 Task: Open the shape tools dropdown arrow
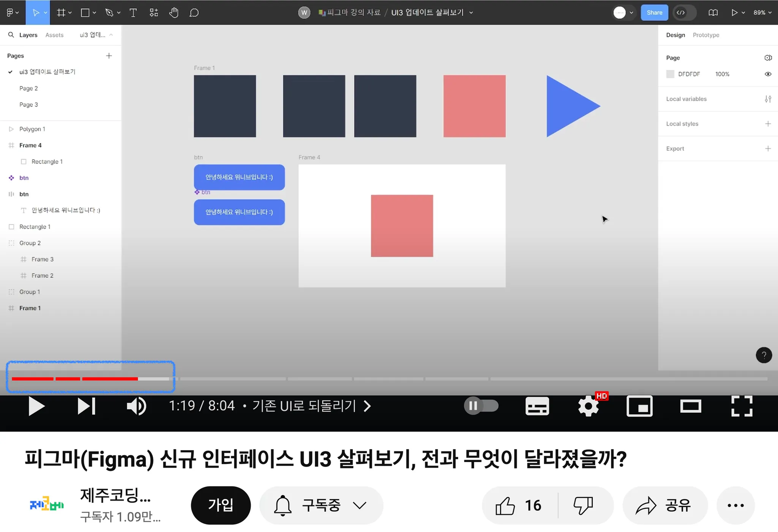click(x=94, y=13)
